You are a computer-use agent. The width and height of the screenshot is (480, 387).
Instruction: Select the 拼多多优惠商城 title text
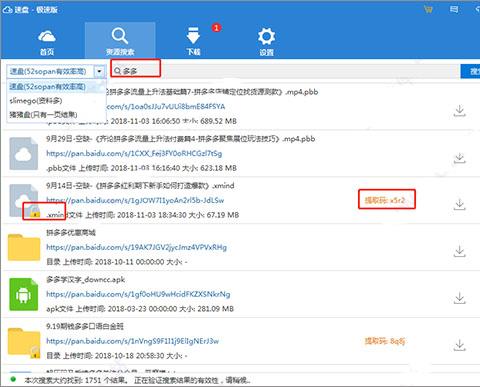(71, 232)
